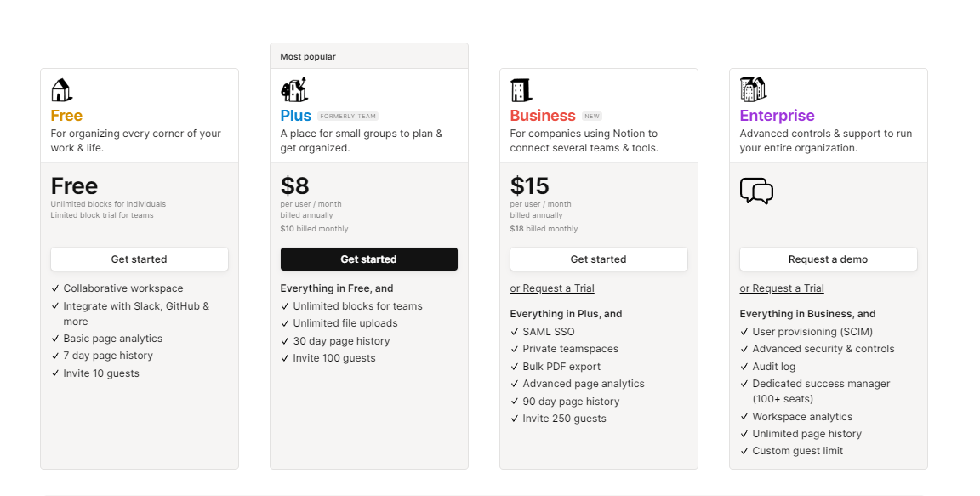Click the Request a demo button
This screenshot has width=980, height=496.
828,259
